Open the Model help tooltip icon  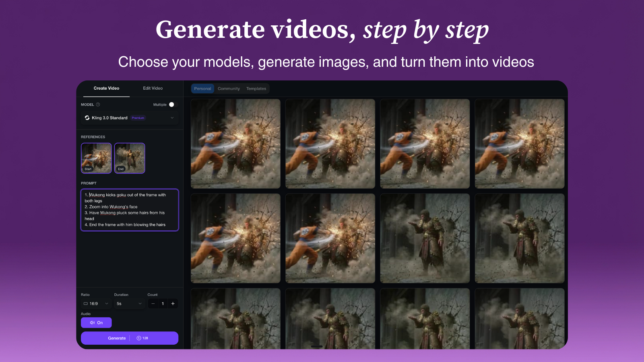(98, 105)
